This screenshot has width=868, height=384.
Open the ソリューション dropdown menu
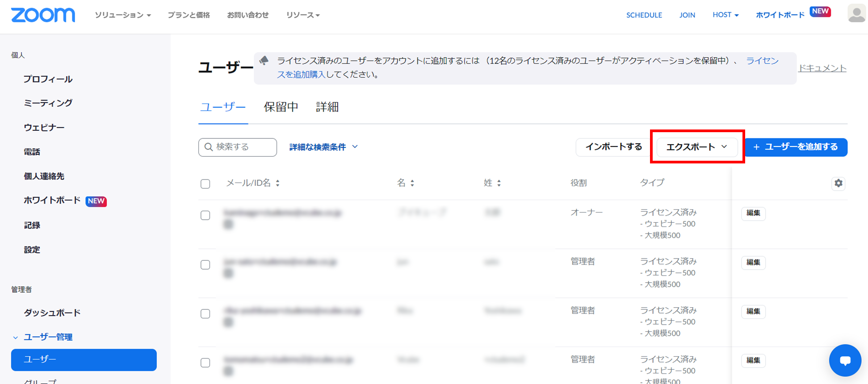pyautogui.click(x=123, y=15)
